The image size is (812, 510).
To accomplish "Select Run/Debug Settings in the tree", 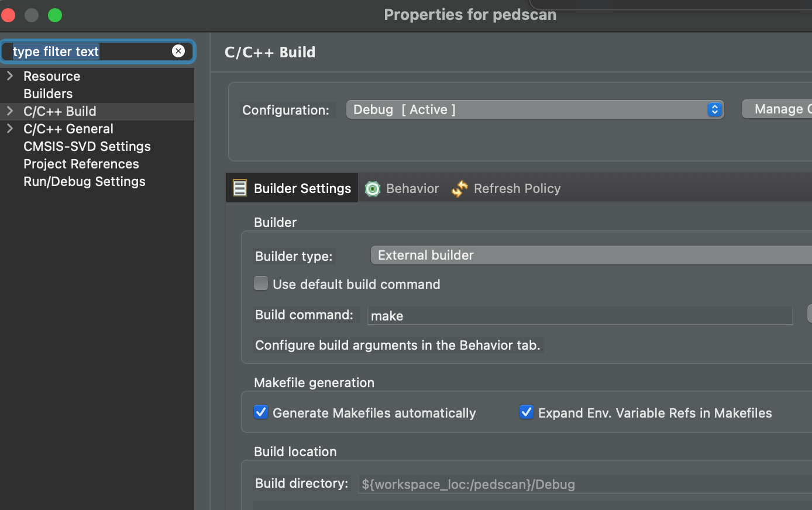I will coord(84,181).
